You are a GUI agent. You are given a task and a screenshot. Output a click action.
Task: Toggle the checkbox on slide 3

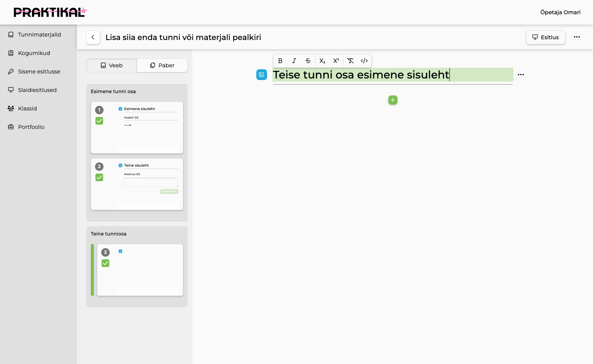coord(105,263)
